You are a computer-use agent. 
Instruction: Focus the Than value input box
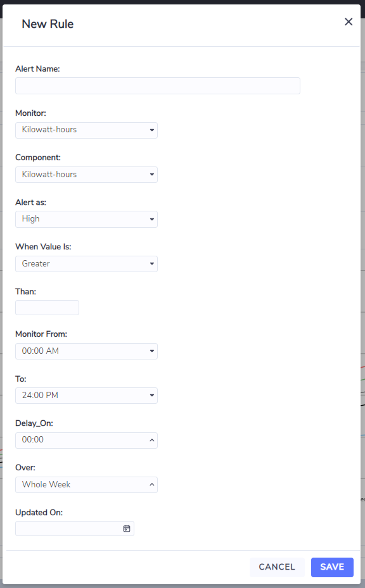click(x=48, y=308)
